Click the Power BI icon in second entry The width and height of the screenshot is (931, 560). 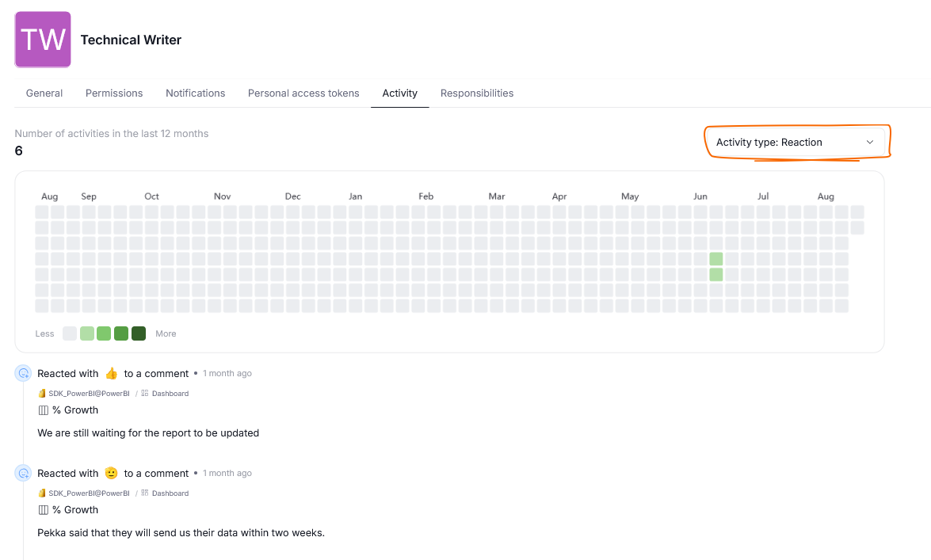(x=42, y=493)
